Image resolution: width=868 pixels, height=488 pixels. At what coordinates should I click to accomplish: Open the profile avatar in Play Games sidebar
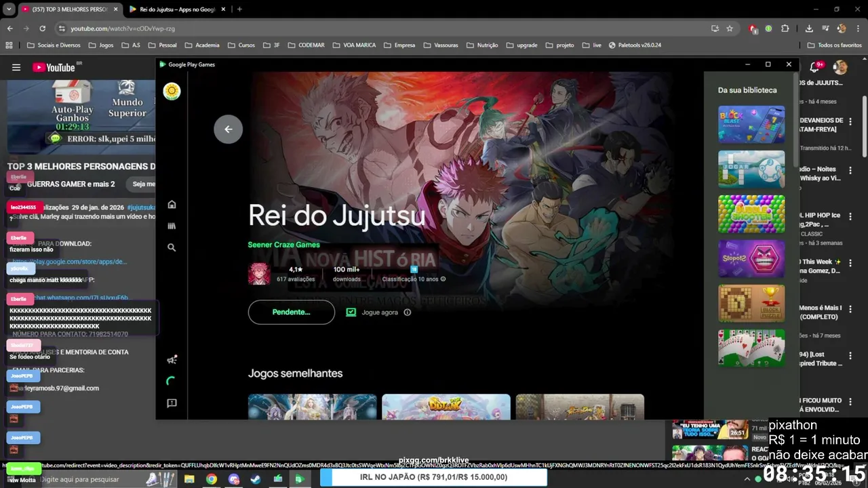[172, 91]
